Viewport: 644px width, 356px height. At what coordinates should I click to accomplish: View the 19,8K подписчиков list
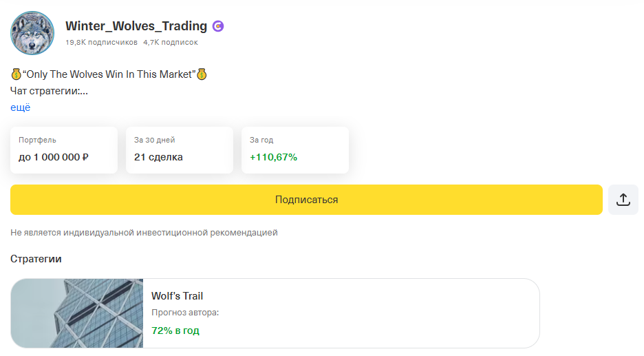coord(101,43)
